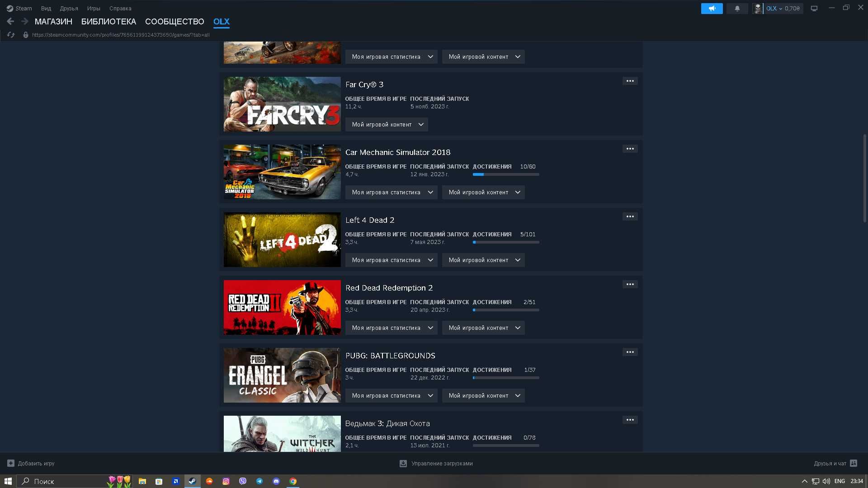Open the options menu for Car Mechanic Simulator 2018
The image size is (868, 488).
pos(630,149)
